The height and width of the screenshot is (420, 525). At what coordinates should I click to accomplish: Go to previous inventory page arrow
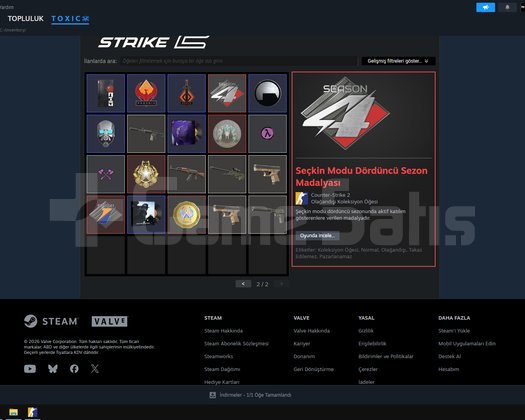[243, 284]
